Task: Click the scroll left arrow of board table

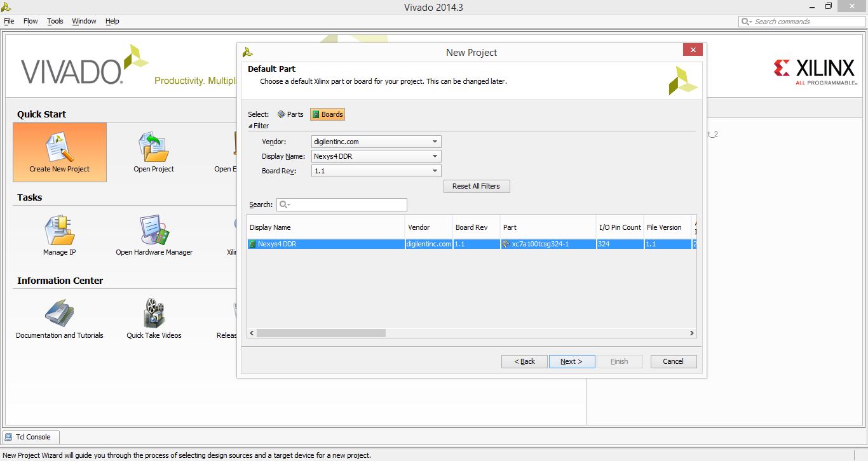Action: click(x=252, y=333)
